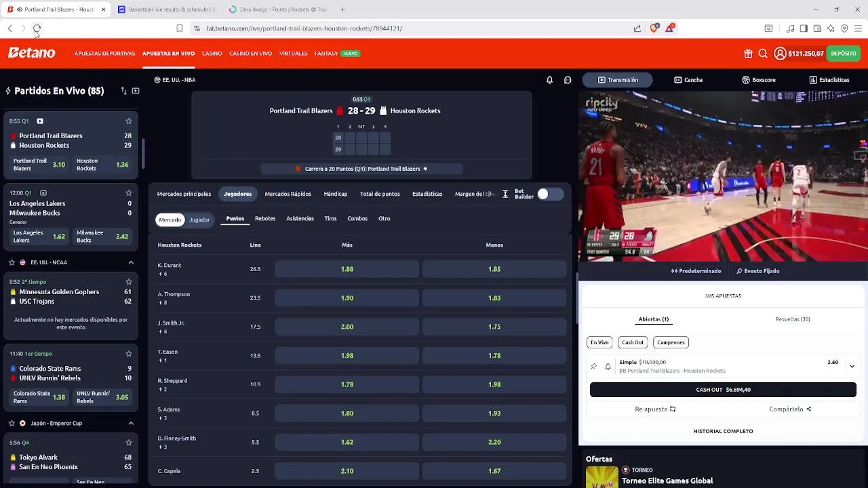
Task: Bookmark this page via address bar icon
Action: tap(179, 28)
